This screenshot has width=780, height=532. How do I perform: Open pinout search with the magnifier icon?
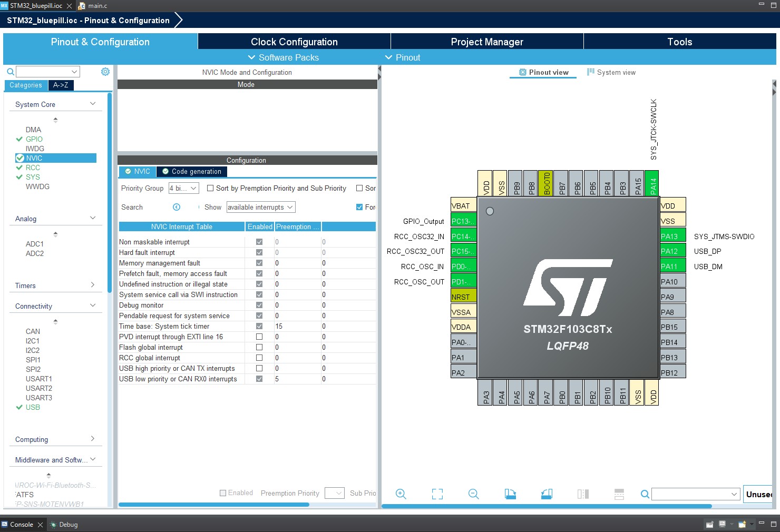pyautogui.click(x=644, y=494)
